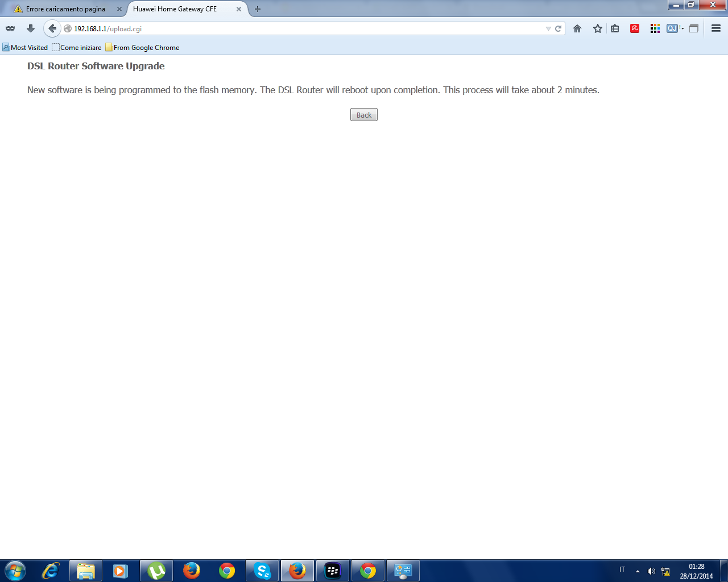
Task: Click the mask icon left of the downloads arrow
Action: 10,28
